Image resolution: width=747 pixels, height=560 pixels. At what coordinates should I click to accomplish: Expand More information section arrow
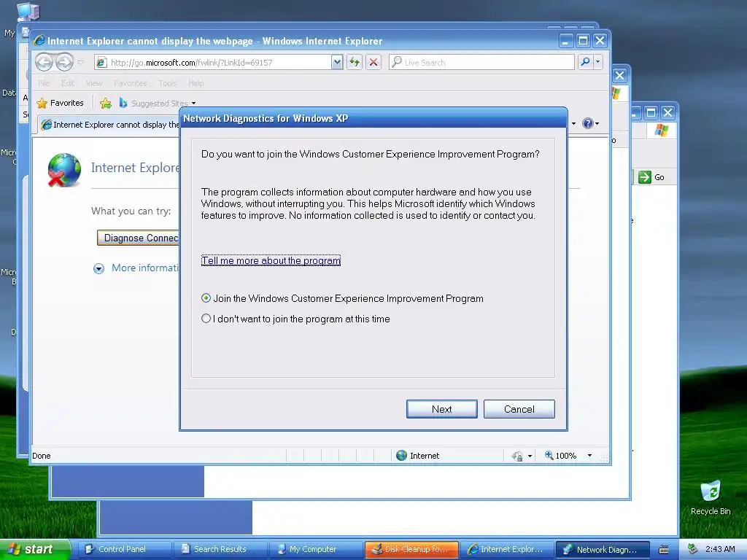click(98, 268)
